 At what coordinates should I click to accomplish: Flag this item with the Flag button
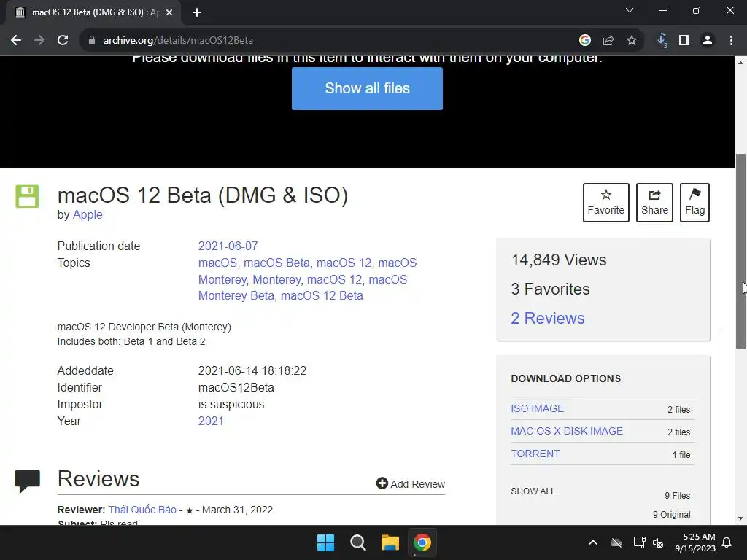(x=694, y=203)
